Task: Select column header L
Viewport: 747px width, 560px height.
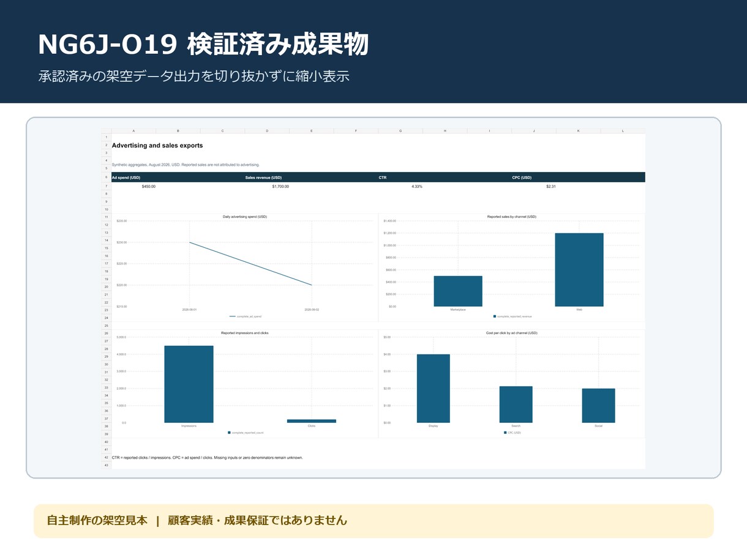Action: 623,131
